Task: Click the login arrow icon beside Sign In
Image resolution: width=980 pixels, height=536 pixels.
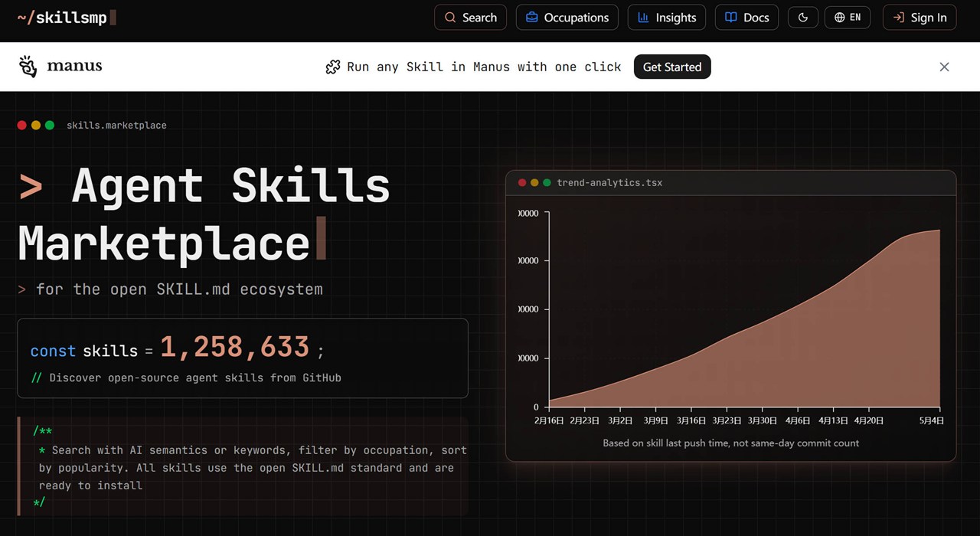Action: [x=899, y=18]
